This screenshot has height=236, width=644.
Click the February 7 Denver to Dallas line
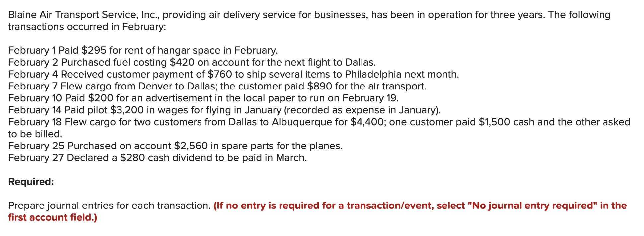217,86
